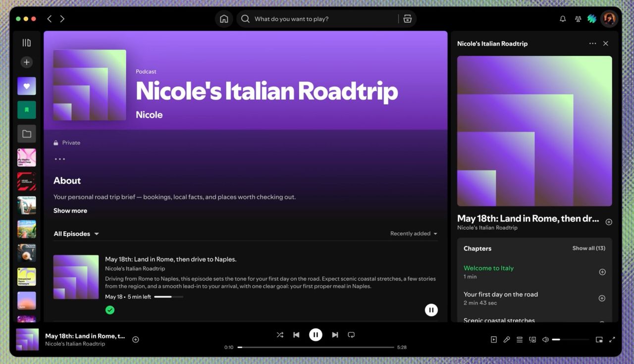Add Your first day on the road chapter
Screen dimensions: 634x364
(602, 298)
